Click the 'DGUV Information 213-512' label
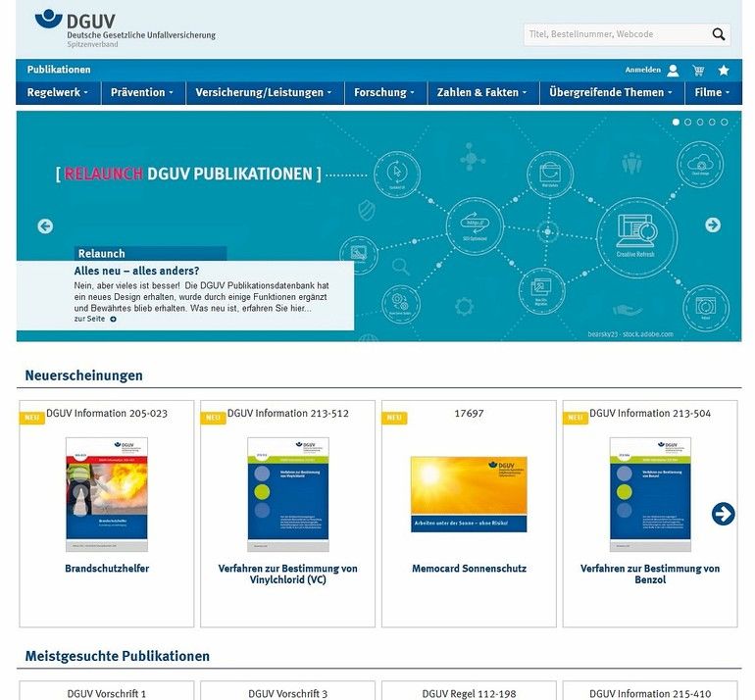Viewport: 755px width, 700px height. (x=288, y=414)
